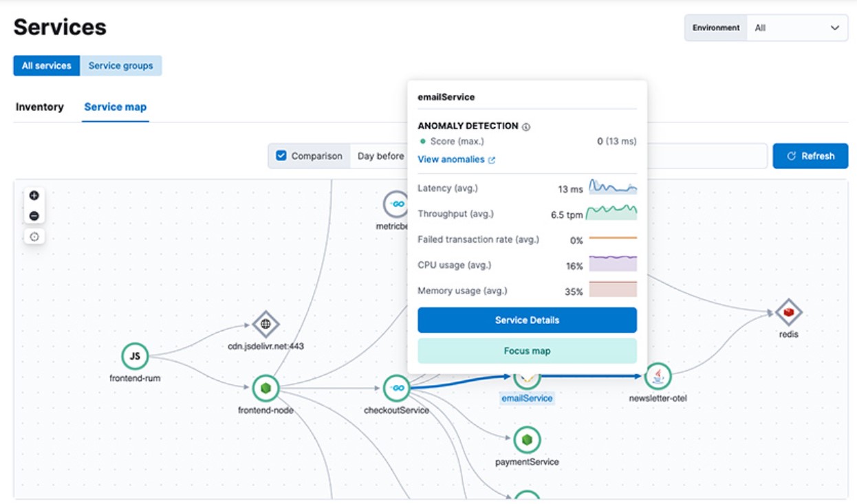The width and height of the screenshot is (857, 504).
Task: Select the paymentService node icon
Action: pyautogui.click(x=527, y=439)
